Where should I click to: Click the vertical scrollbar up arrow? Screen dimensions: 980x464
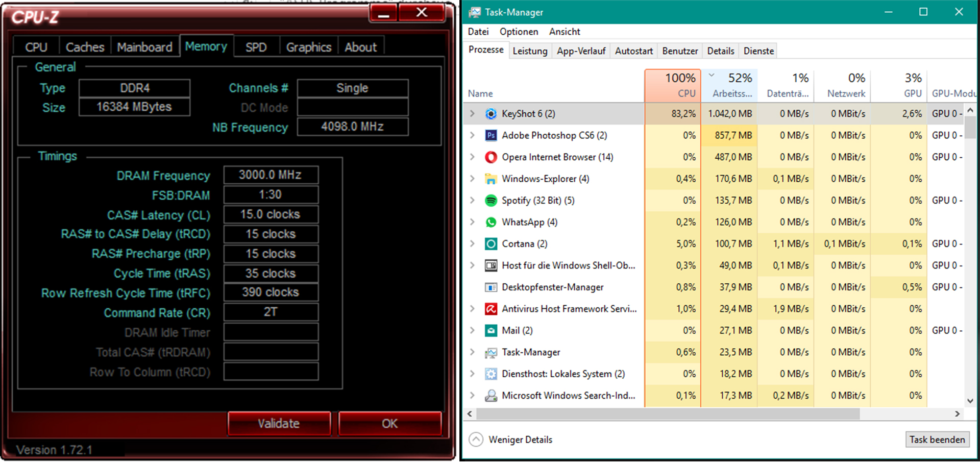pyautogui.click(x=970, y=110)
